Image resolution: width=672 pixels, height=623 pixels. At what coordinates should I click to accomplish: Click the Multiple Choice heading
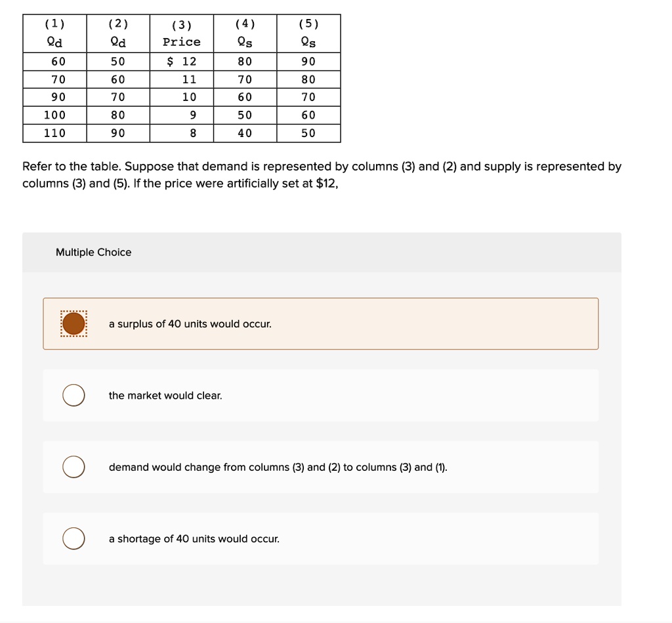93,252
